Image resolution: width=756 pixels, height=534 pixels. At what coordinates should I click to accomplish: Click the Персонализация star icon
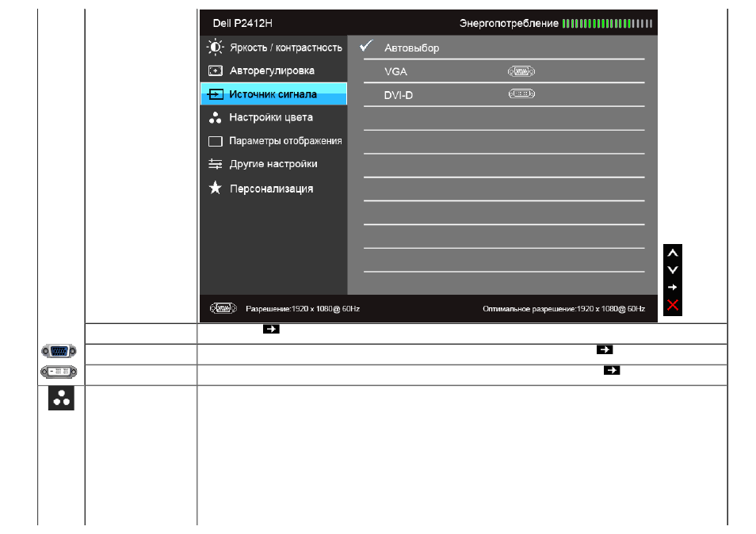pos(215,188)
